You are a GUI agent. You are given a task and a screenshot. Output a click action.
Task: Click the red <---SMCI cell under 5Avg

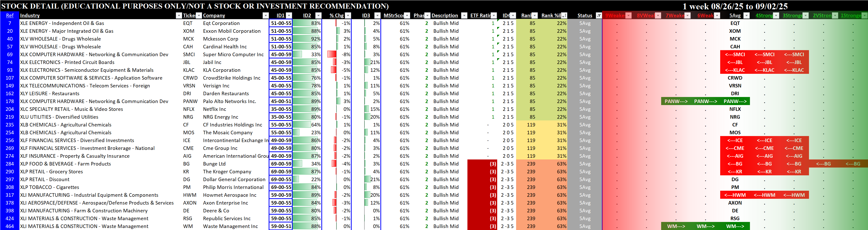pyautogui.click(x=735, y=55)
